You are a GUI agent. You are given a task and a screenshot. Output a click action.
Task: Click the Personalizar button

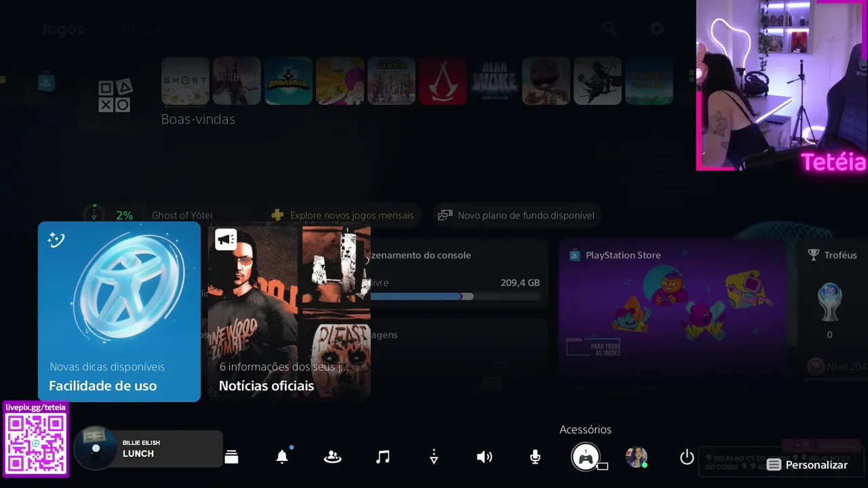(x=807, y=464)
